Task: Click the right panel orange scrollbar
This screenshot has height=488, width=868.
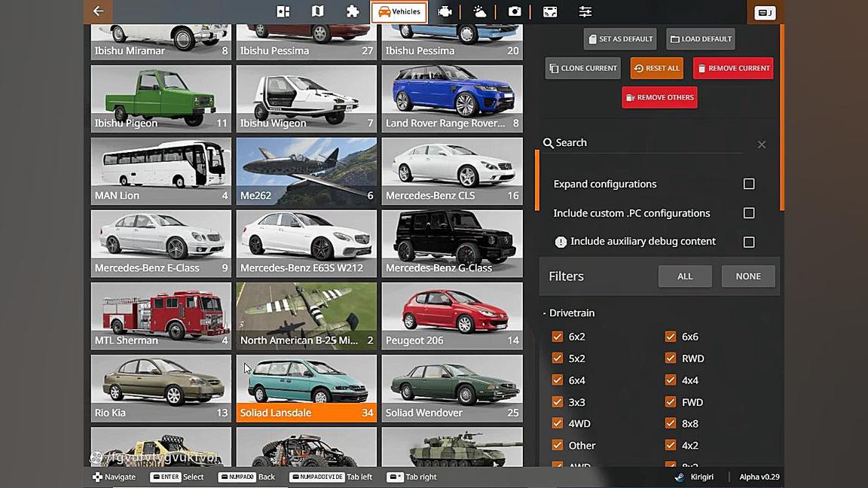Action: [781, 117]
